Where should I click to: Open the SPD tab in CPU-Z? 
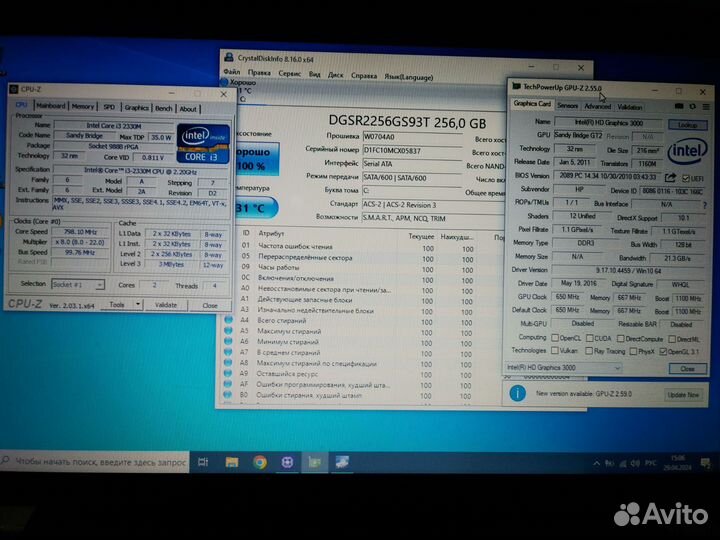tap(109, 107)
